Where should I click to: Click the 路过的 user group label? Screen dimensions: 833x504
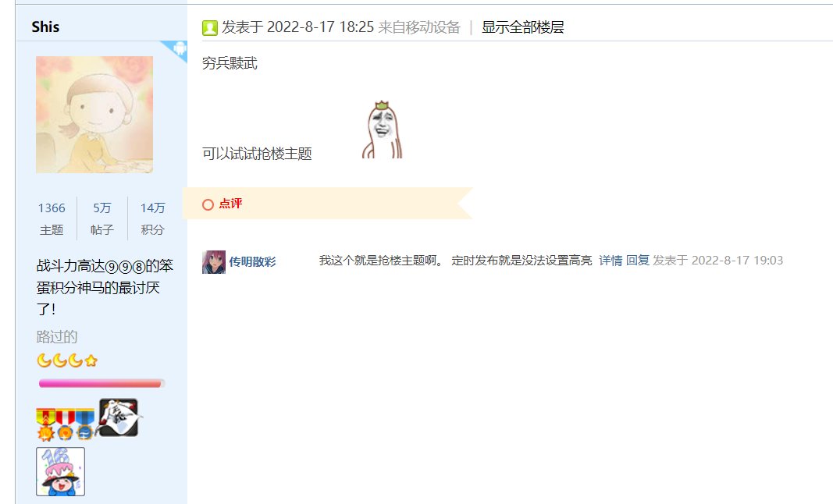point(57,337)
